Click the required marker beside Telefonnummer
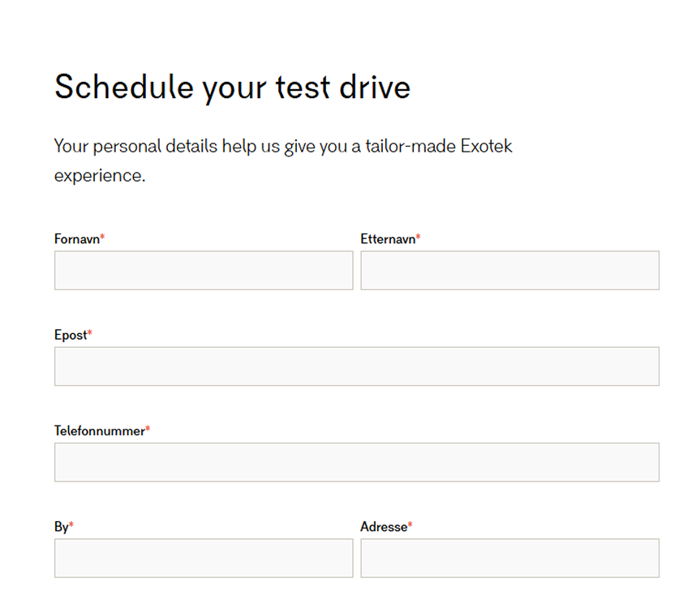The height and width of the screenshot is (612, 700). (x=148, y=430)
